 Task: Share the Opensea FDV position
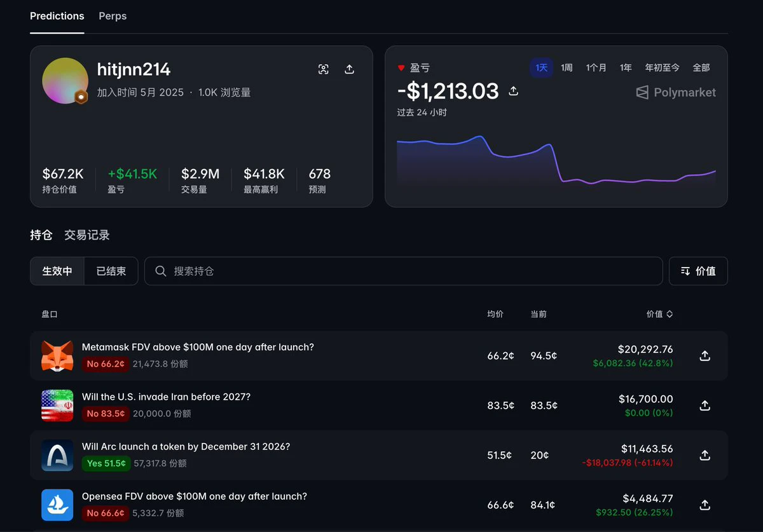tap(705, 505)
